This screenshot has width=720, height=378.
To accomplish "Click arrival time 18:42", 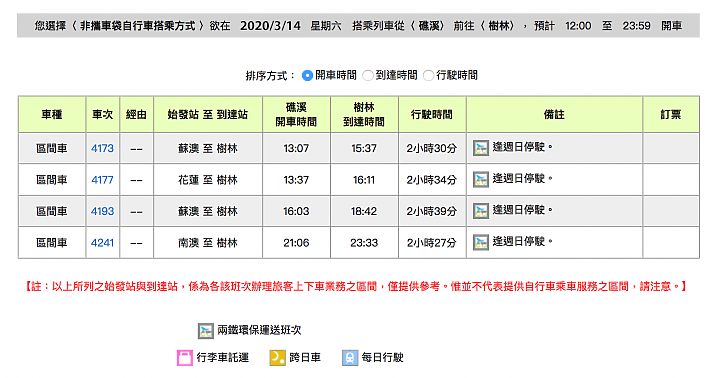I will click(364, 211).
